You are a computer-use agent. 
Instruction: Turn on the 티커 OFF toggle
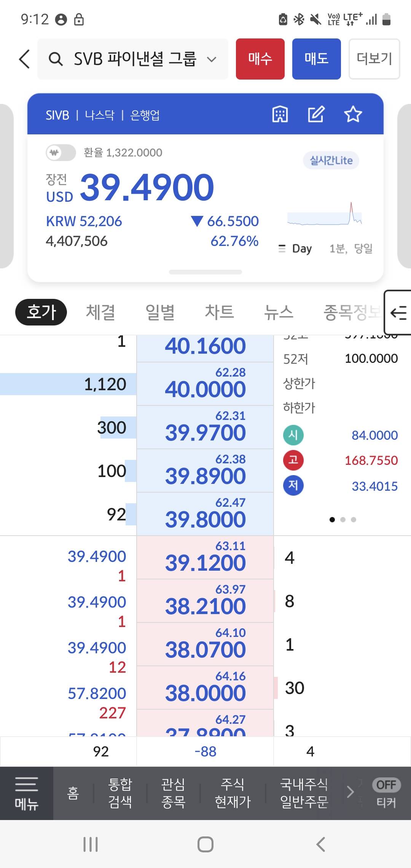(386, 785)
